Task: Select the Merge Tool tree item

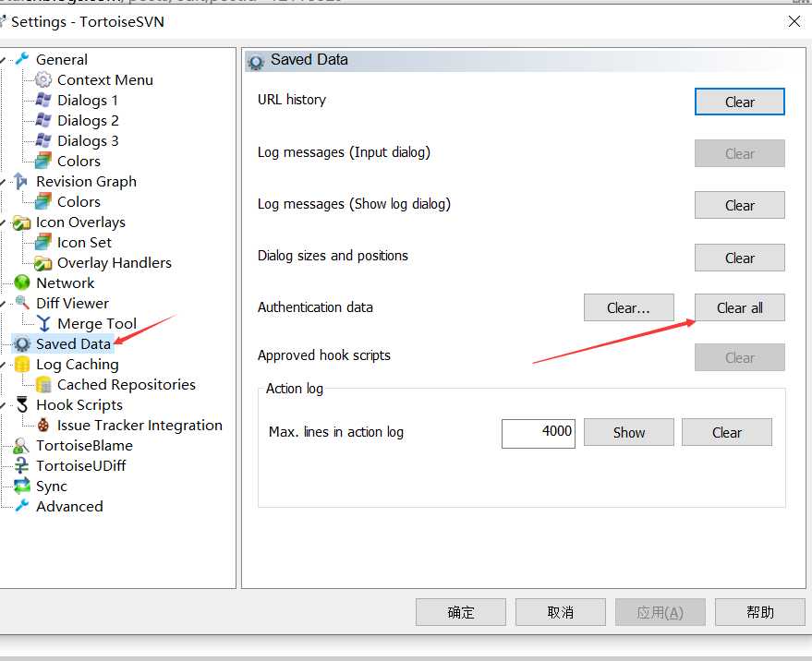Action: pyautogui.click(x=97, y=323)
